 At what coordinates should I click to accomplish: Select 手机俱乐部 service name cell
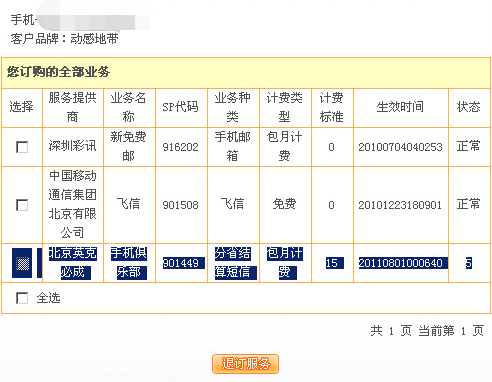[x=129, y=263]
